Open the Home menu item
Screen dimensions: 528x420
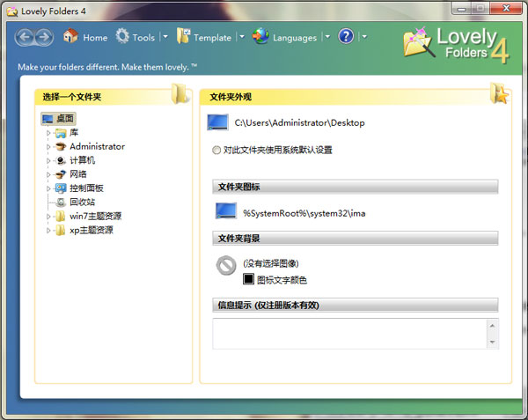(95, 38)
